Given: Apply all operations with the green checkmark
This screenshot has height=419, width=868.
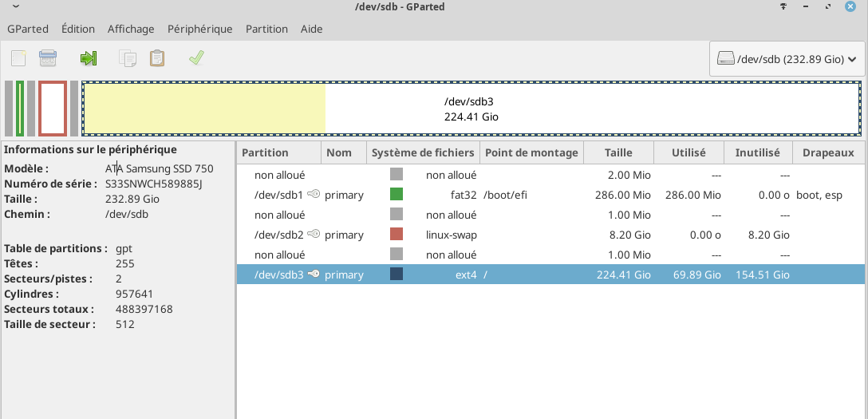Looking at the screenshot, I should 196,58.
